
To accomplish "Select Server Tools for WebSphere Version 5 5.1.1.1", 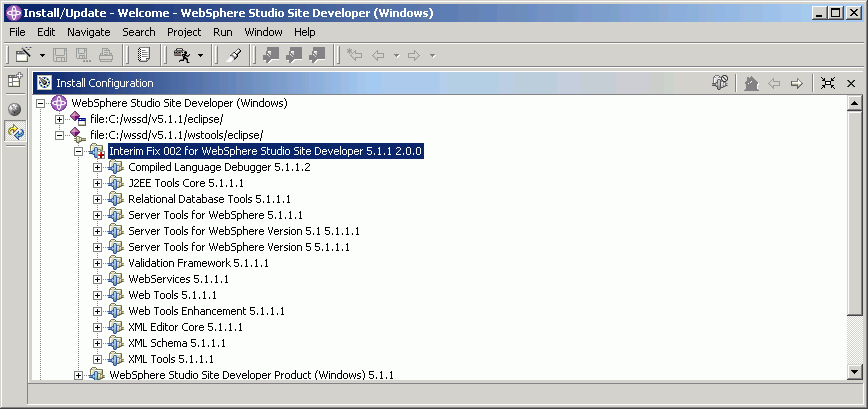I will pos(239,247).
